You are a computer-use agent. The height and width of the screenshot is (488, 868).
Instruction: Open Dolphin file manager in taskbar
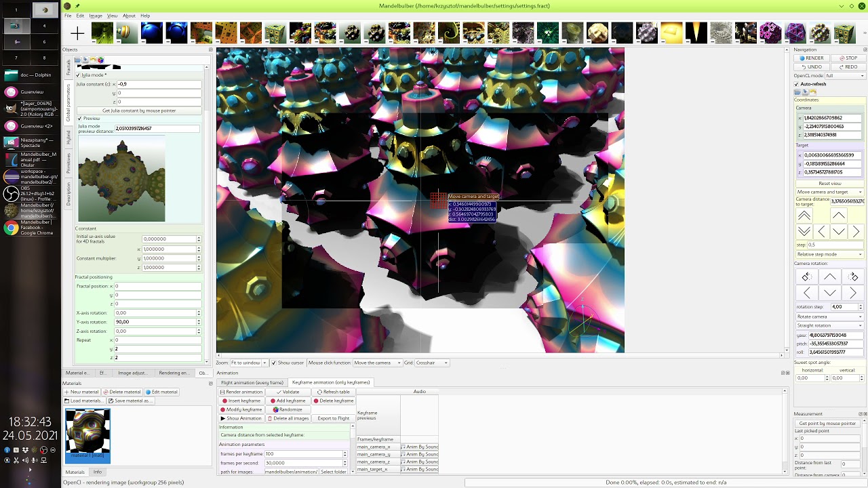[x=31, y=75]
